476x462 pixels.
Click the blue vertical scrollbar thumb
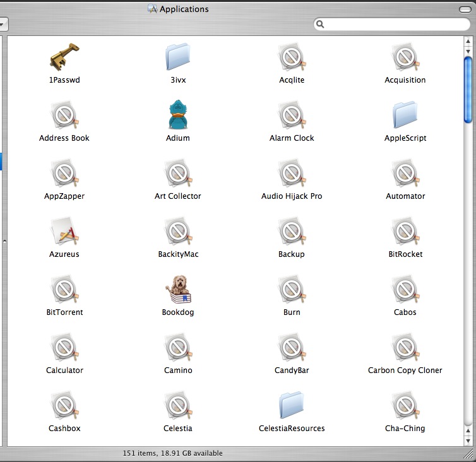pos(468,90)
